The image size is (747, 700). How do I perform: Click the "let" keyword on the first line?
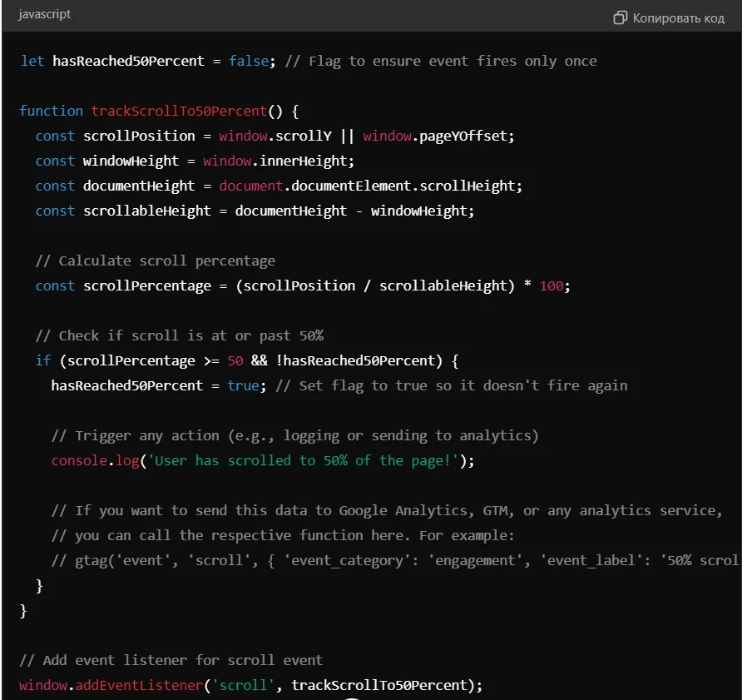(x=32, y=61)
